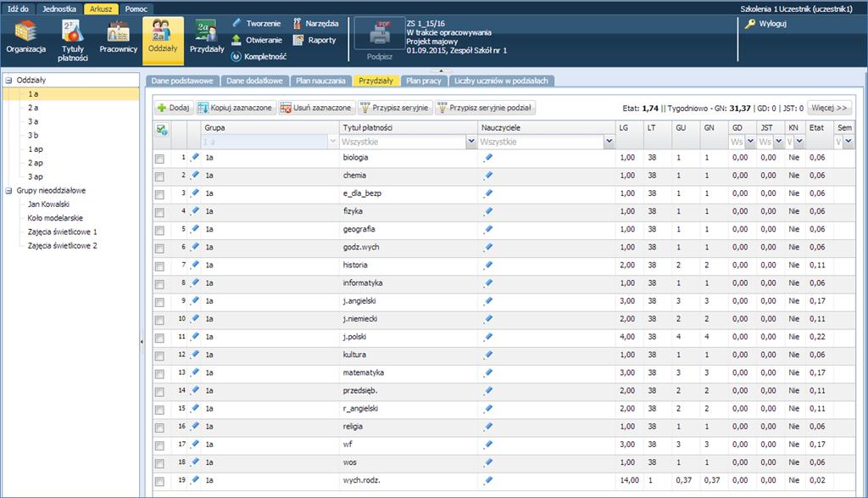Viewport: 868px width, 498px height.
Task: Collapse the Oddziały tree node
Action: [x=8, y=81]
